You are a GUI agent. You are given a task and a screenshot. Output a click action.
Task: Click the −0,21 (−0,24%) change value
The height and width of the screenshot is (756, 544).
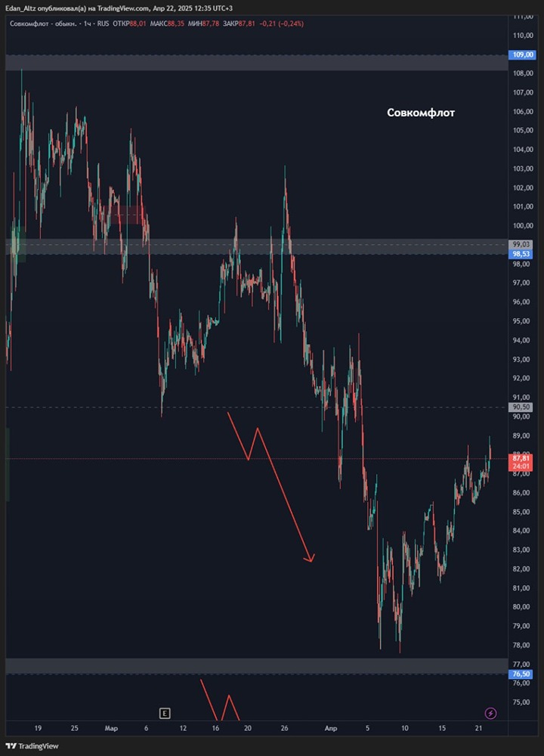click(x=281, y=23)
